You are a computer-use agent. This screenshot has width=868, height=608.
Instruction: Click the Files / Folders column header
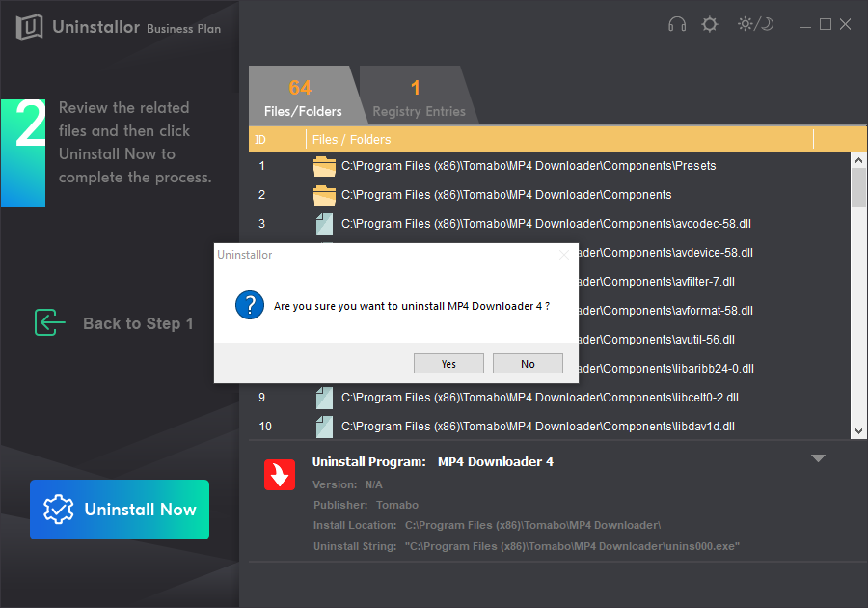coord(351,140)
